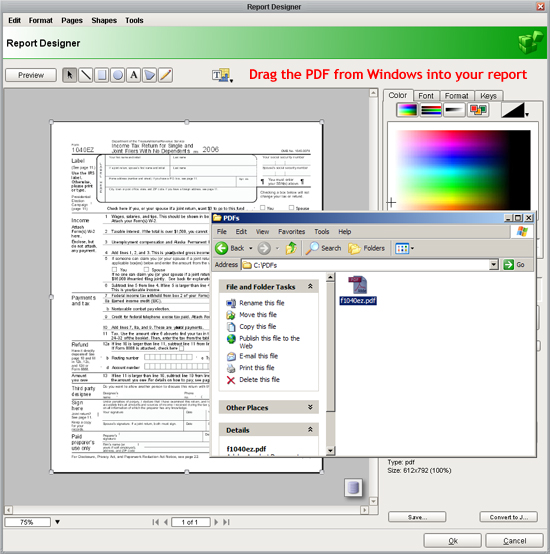Click Rename this file
The height and width of the screenshot is (554, 550).
(x=262, y=303)
